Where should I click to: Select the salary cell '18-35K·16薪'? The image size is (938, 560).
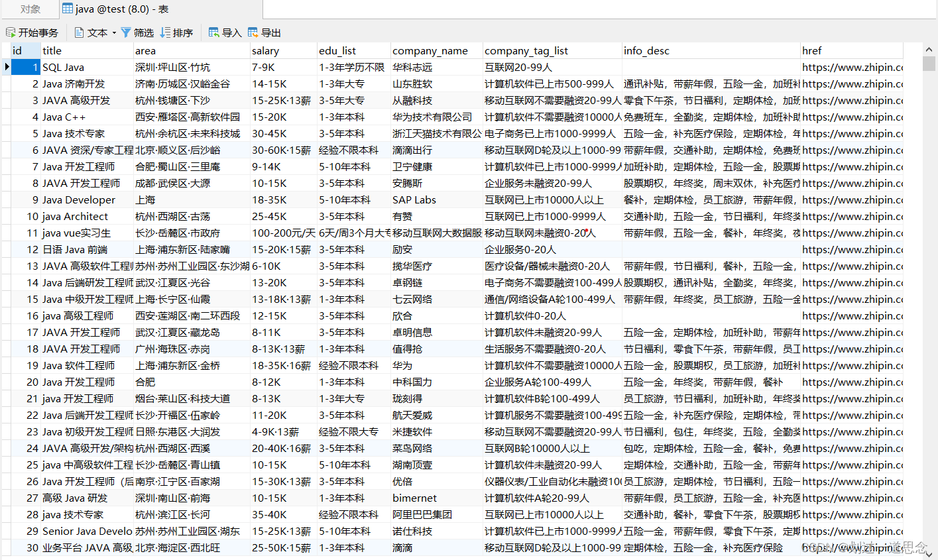284,365
